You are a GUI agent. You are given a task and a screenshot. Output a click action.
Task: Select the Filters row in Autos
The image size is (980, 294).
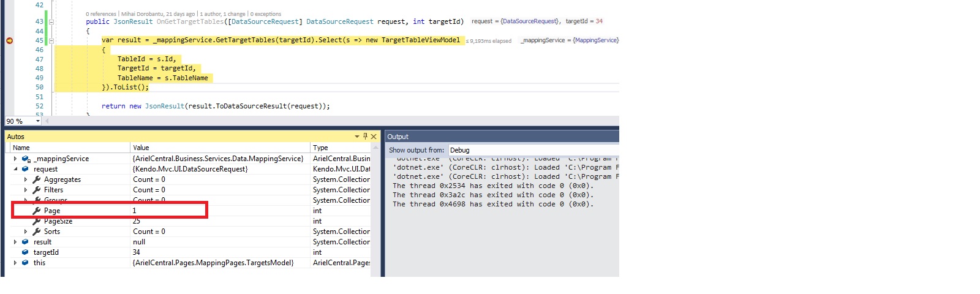[x=190, y=190]
